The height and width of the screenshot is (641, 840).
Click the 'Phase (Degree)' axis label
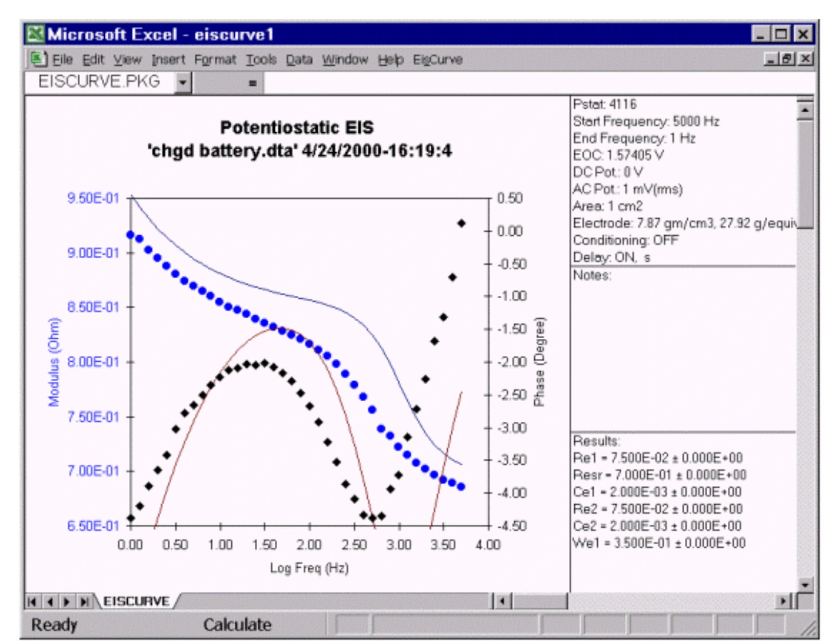pos(539,362)
